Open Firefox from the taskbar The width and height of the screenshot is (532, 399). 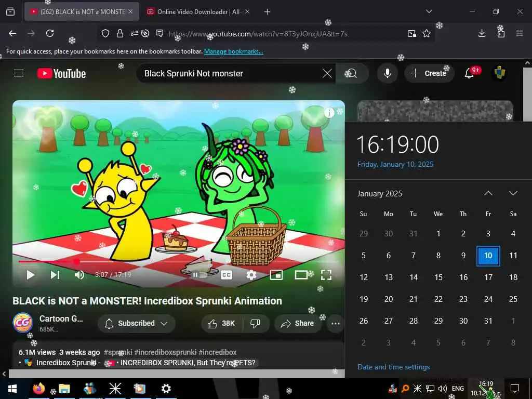click(x=38, y=389)
